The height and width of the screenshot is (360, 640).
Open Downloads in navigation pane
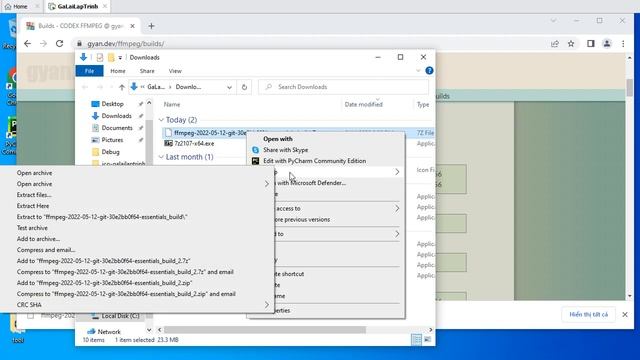click(x=116, y=116)
